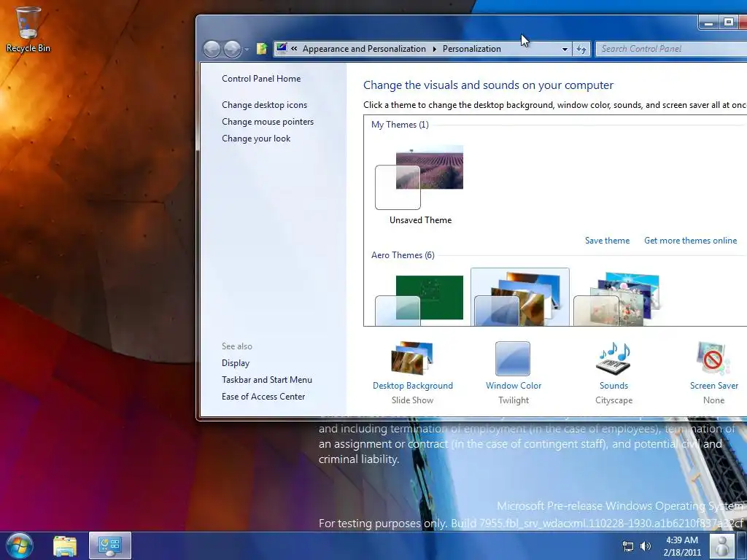Click the Window Color swatch icon
The image size is (747, 560).
coord(513,359)
